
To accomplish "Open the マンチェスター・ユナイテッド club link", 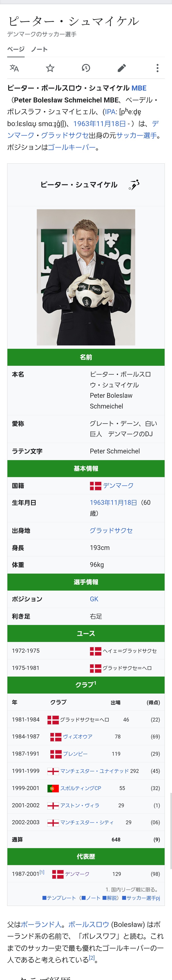I will [94, 771].
